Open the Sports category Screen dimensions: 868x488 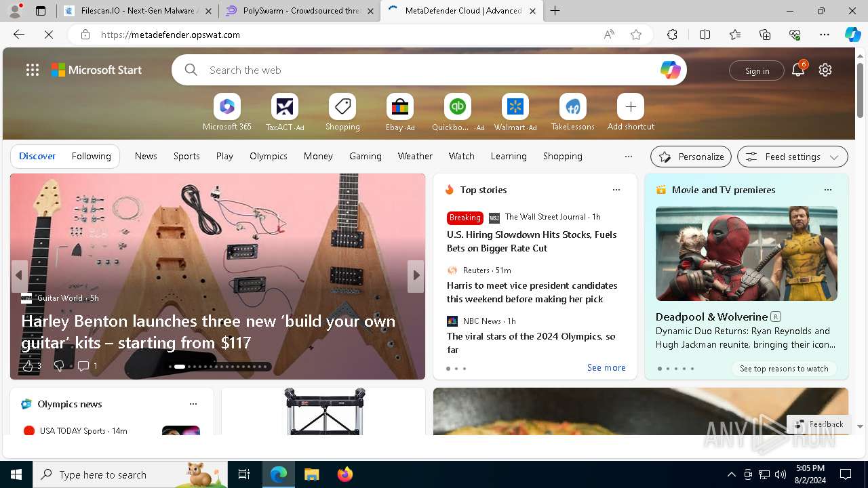tap(186, 156)
